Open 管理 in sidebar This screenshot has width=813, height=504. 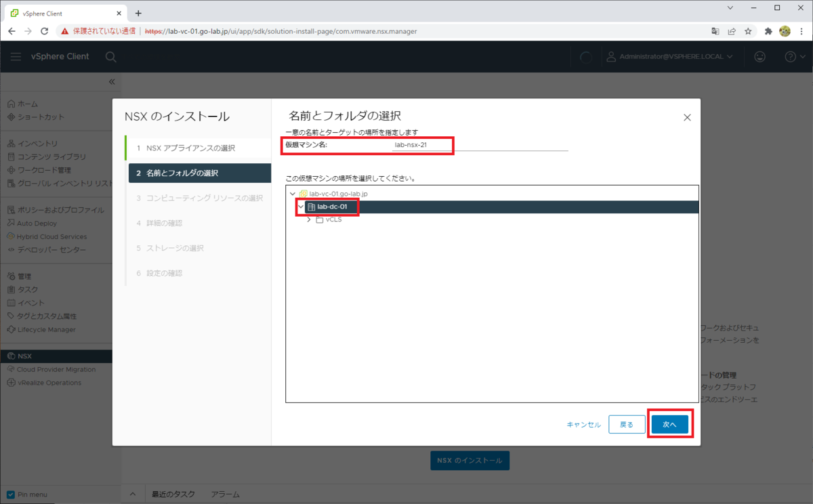19,276
